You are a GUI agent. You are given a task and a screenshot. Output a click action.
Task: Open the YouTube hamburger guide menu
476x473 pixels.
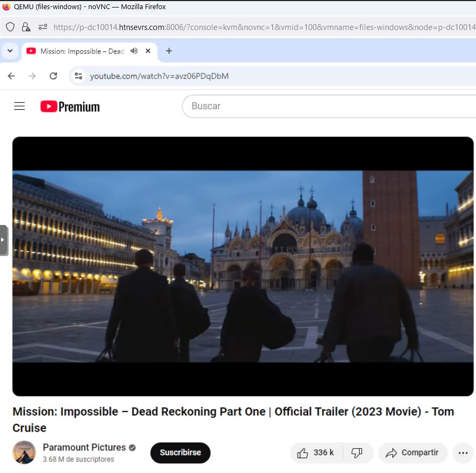coord(19,106)
